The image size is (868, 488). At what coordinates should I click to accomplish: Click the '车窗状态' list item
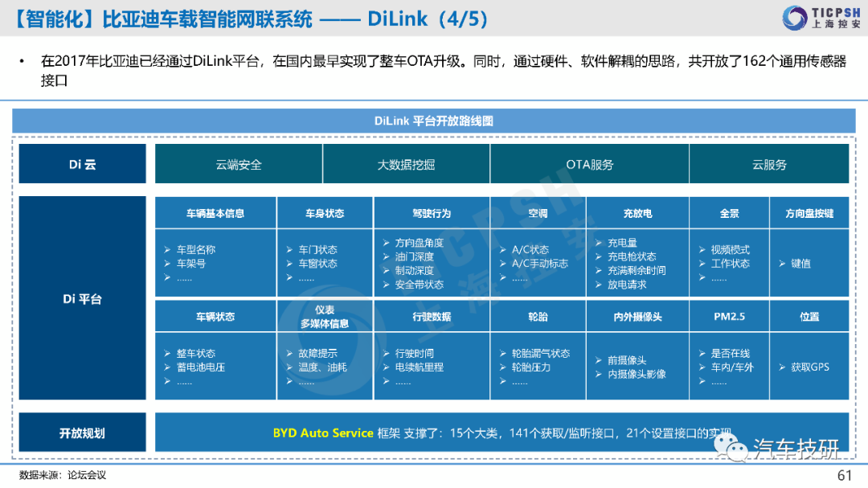(317, 264)
